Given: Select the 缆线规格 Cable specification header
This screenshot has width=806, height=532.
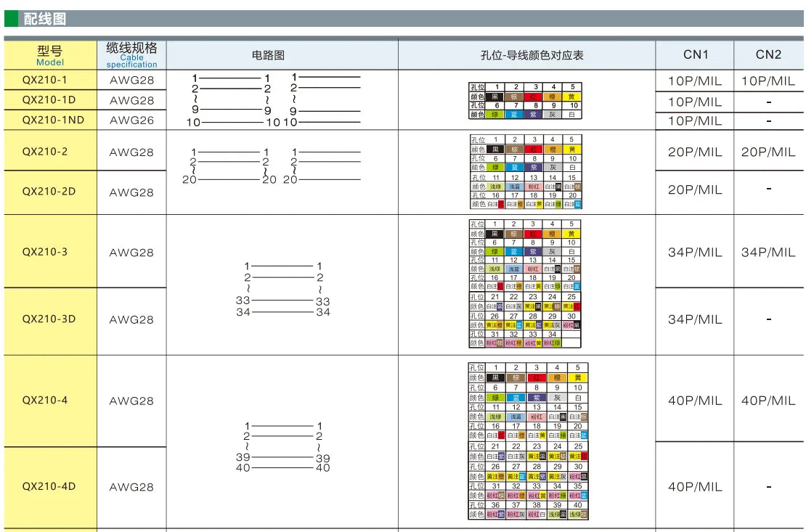Looking at the screenshot, I should (x=131, y=55).
